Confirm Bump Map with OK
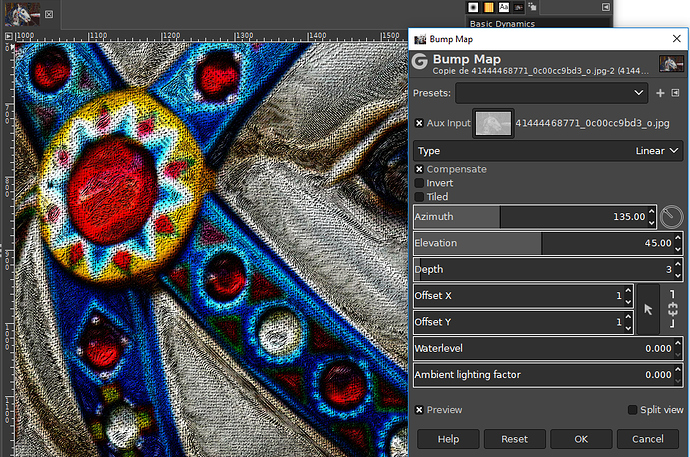This screenshot has width=690, height=457. point(581,439)
